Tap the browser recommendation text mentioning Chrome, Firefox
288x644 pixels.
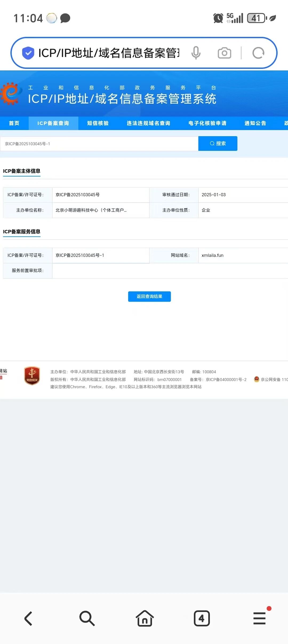point(126,387)
